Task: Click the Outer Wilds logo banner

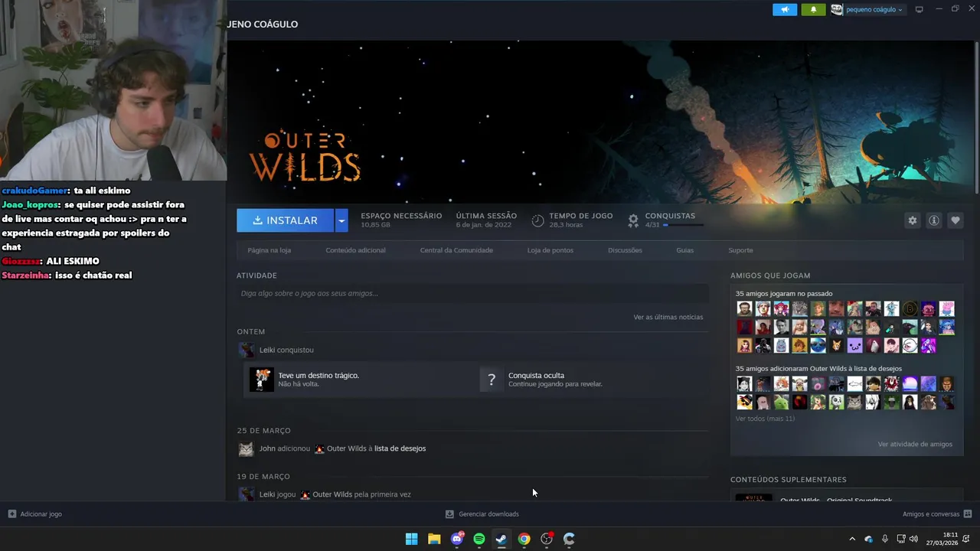Action: click(305, 156)
